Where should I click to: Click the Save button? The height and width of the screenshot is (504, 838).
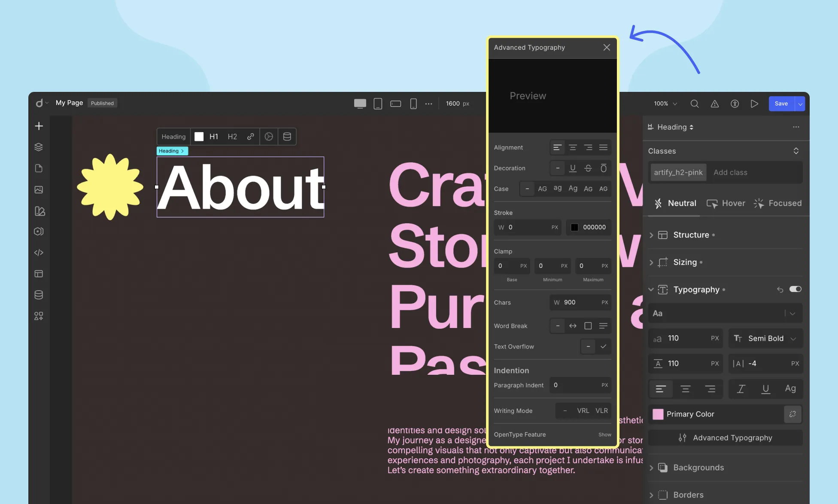781,103
